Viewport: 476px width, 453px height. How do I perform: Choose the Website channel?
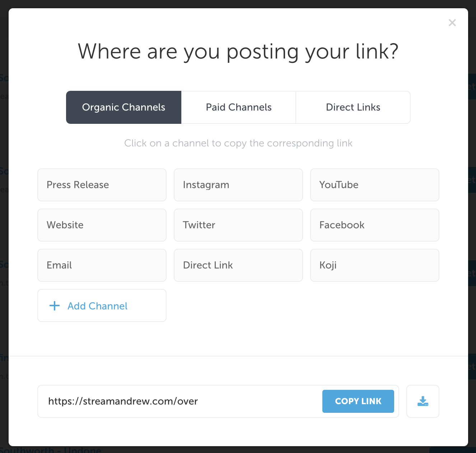point(102,225)
